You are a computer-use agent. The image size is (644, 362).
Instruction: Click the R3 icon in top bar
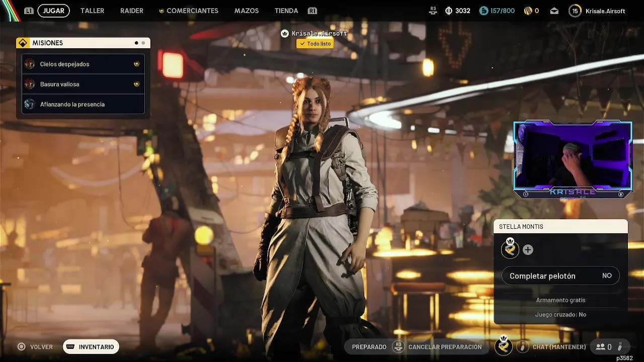pos(433,11)
